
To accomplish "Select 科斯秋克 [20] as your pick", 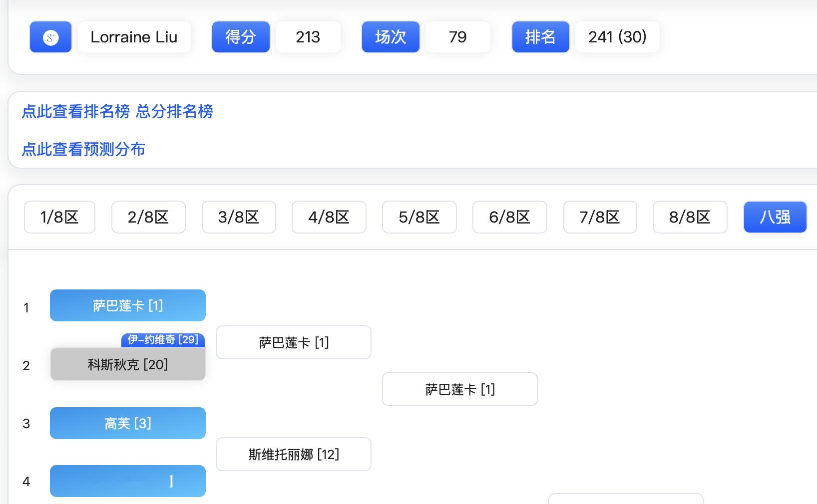I will pos(127,365).
